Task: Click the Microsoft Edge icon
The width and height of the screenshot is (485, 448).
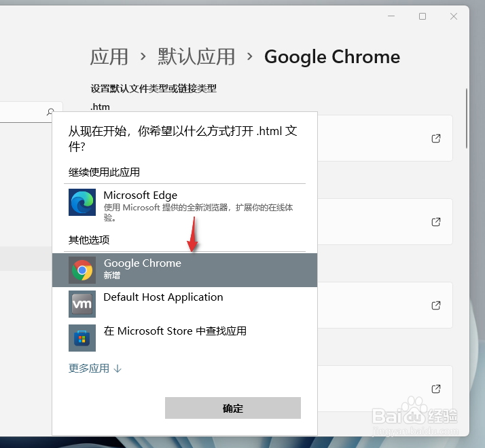Action: point(82,202)
